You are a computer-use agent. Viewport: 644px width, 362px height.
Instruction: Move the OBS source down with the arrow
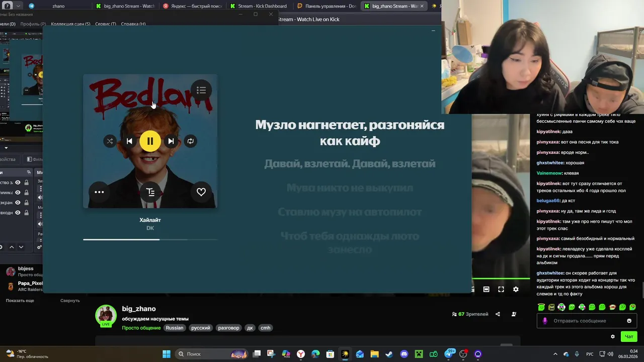pos(21,247)
